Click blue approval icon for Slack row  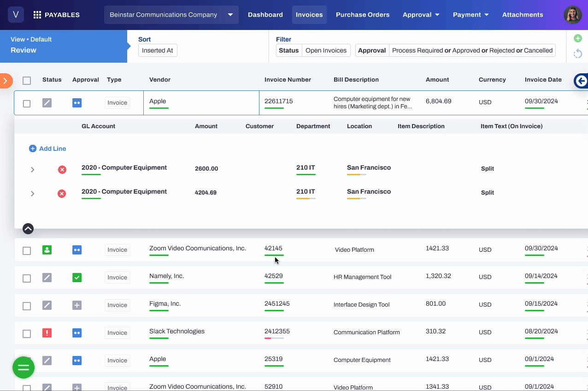pos(77,333)
